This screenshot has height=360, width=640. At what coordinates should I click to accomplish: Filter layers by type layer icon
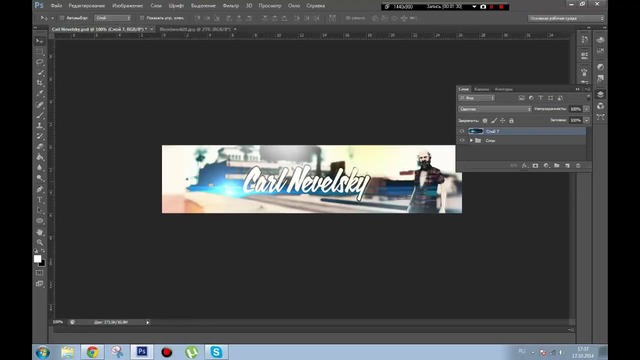pos(541,98)
